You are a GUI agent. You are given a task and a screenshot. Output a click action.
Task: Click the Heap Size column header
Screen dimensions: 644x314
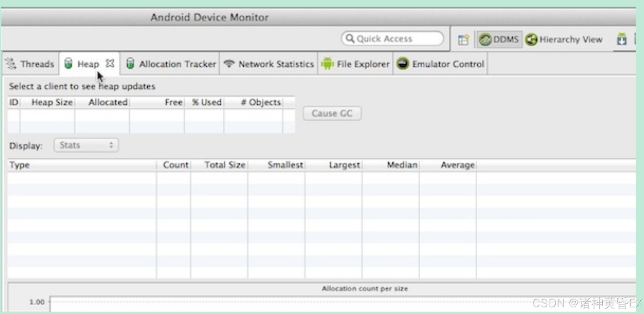(48, 102)
